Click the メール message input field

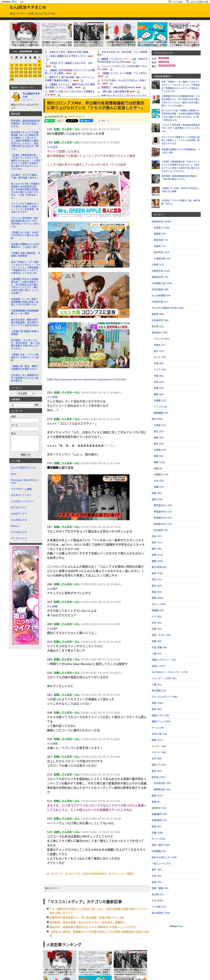(x=25, y=429)
